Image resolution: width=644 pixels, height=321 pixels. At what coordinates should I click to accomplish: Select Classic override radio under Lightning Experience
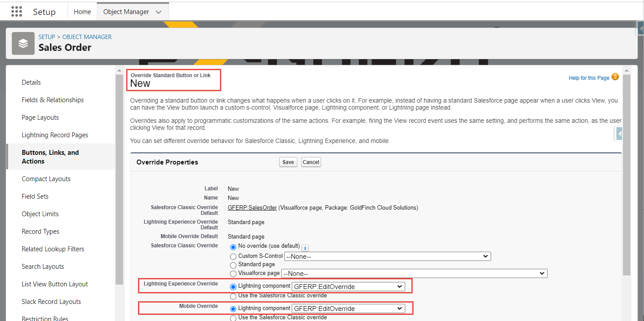tap(233, 296)
